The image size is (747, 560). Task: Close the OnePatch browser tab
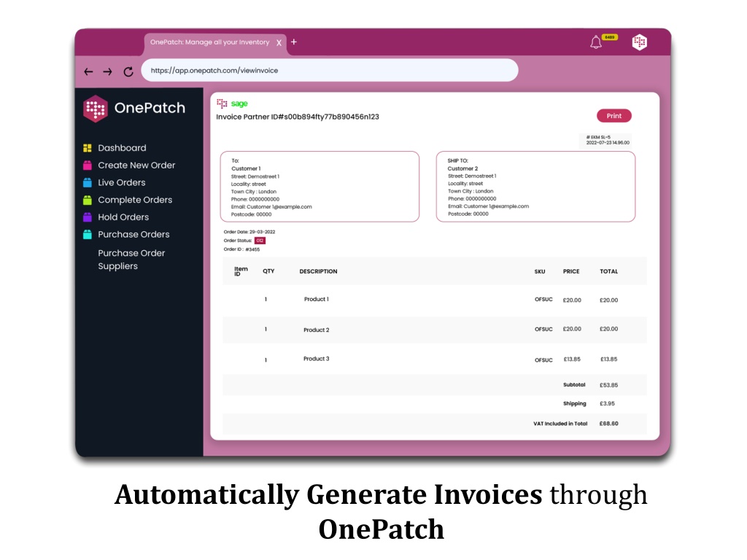[279, 43]
